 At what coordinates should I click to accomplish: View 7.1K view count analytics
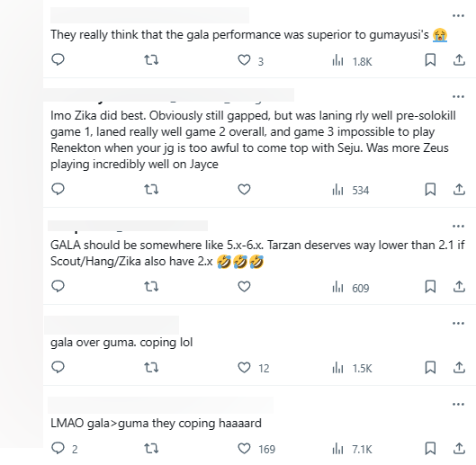point(352,449)
